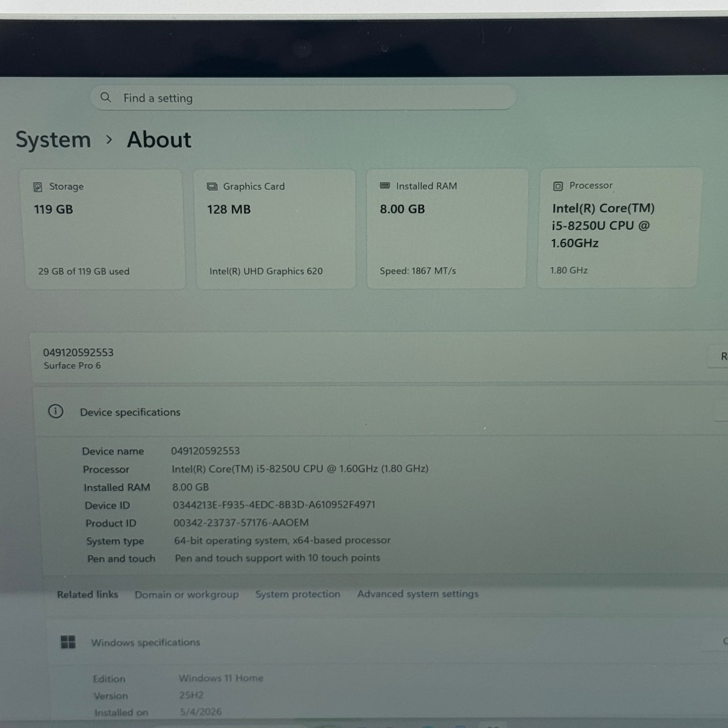The width and height of the screenshot is (728, 728).
Task: Click the Surface Pro 6 model text
Action: (x=72, y=366)
